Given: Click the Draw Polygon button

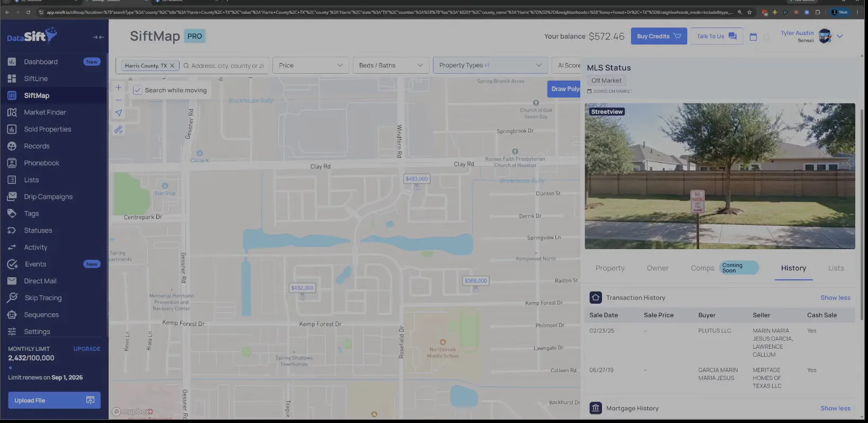Looking at the screenshot, I should click(x=564, y=89).
